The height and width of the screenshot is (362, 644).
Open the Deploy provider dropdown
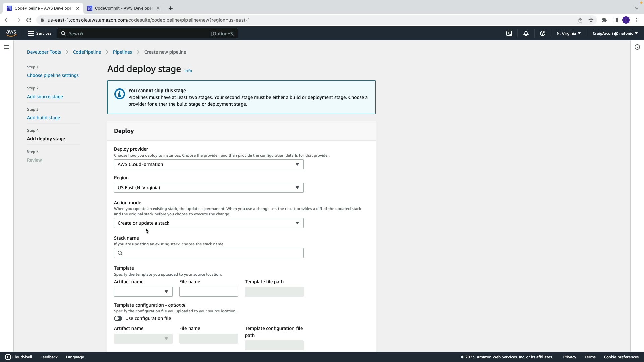(208, 164)
